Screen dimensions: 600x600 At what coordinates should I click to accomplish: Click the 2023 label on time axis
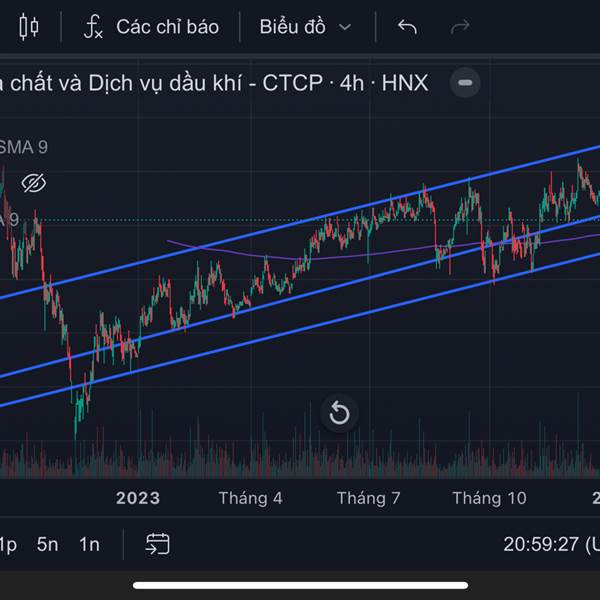tap(138, 498)
